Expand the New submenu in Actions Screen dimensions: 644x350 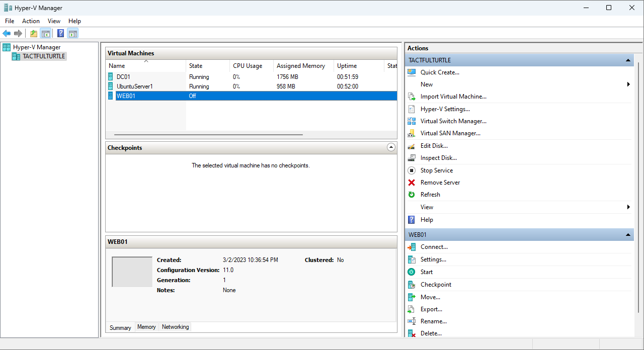click(x=426, y=84)
